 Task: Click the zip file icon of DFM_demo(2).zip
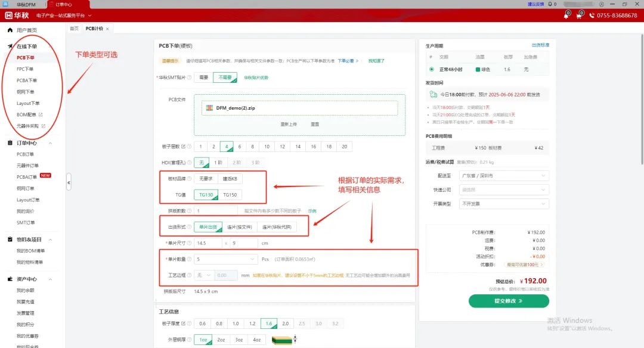(x=209, y=108)
